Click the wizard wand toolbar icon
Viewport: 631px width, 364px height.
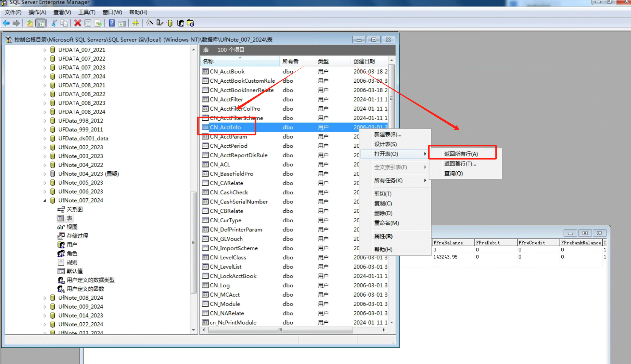point(149,23)
